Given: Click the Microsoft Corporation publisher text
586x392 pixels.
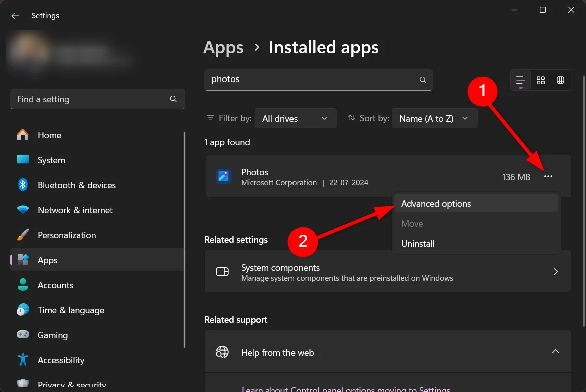Looking at the screenshot, I should coord(279,182).
